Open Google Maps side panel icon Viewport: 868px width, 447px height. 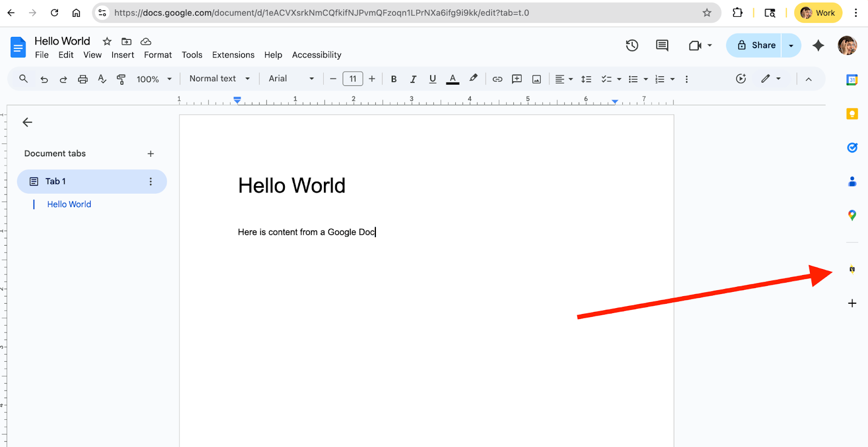click(x=852, y=215)
